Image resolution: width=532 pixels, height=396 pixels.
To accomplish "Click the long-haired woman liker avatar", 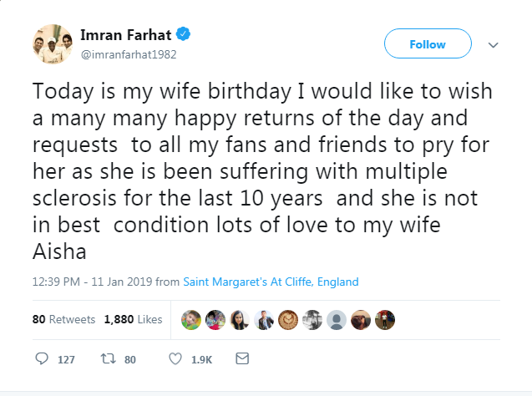I will pos(240,319).
